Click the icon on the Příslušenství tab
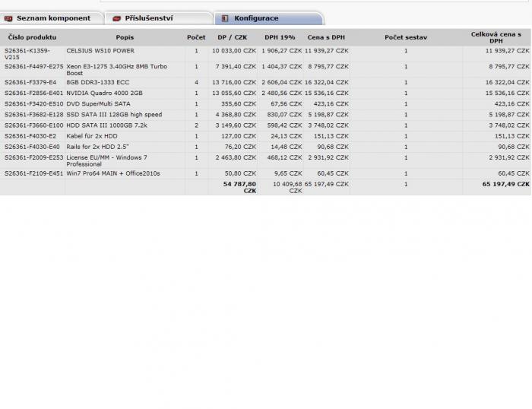Viewport: 532px width, 409px height. pos(117,18)
